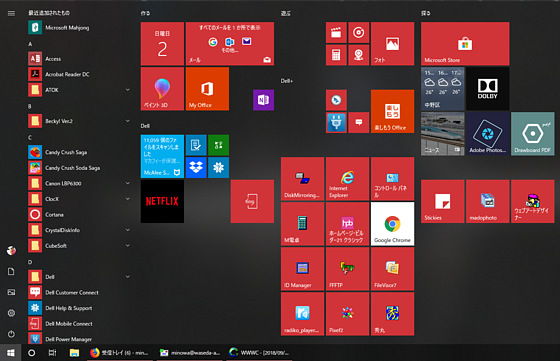Open Cortana circle on the taskbar

[x=31, y=353]
